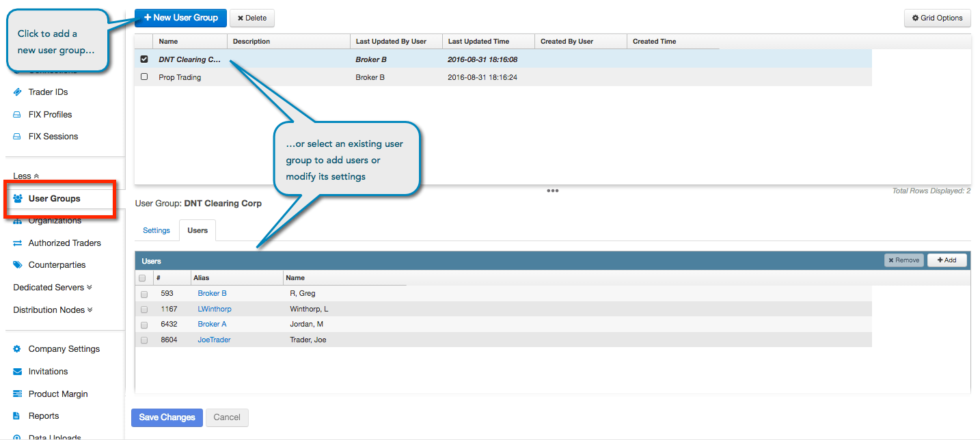Check the box for user 6432

pyautogui.click(x=144, y=325)
